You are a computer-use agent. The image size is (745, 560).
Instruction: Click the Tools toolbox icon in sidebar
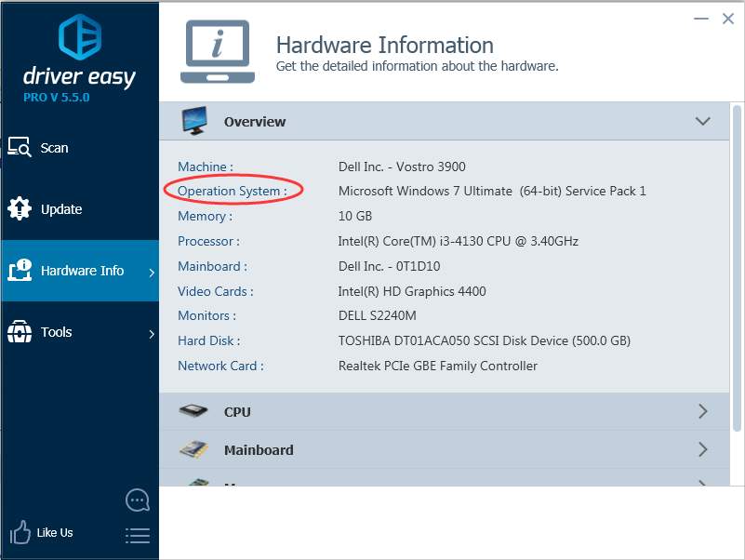tap(20, 332)
